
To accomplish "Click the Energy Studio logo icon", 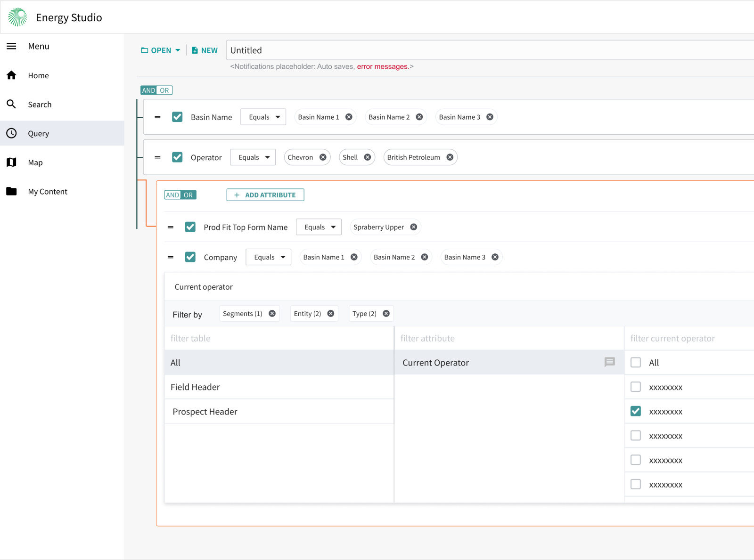I will tap(18, 17).
